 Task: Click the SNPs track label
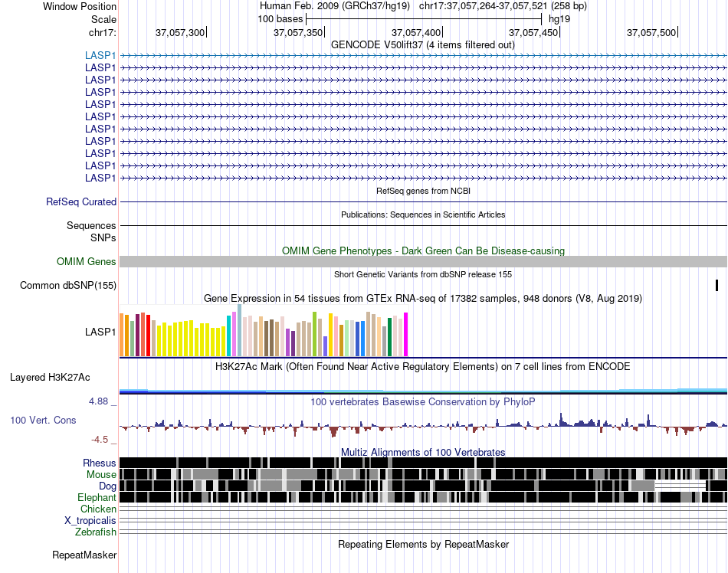(103, 237)
